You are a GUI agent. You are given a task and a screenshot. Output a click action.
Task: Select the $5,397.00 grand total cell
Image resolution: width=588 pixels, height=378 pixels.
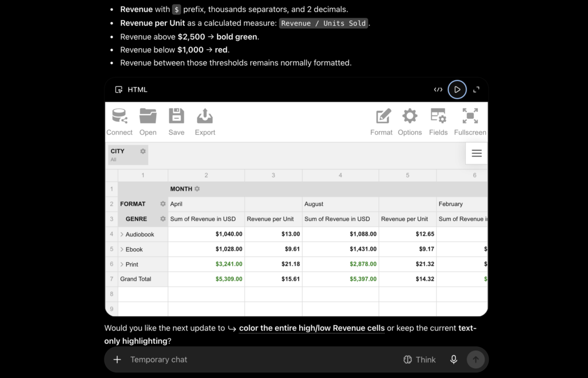[x=341, y=279]
